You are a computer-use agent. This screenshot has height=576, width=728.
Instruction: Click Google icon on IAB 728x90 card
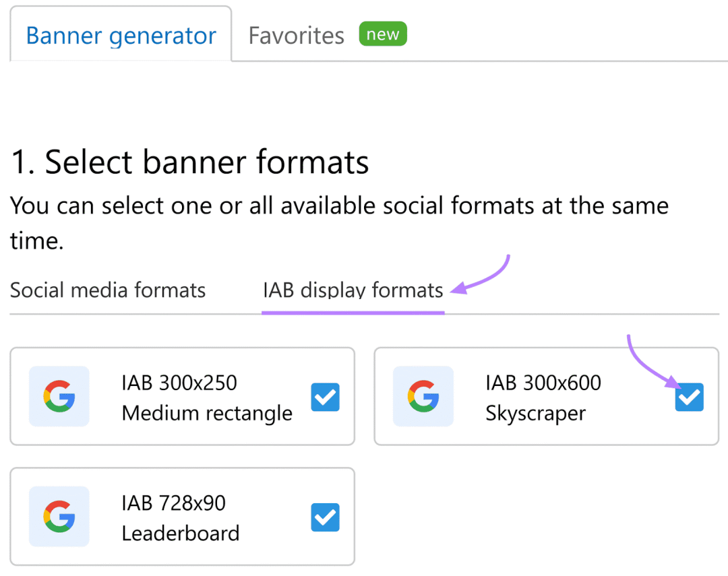pos(59,516)
